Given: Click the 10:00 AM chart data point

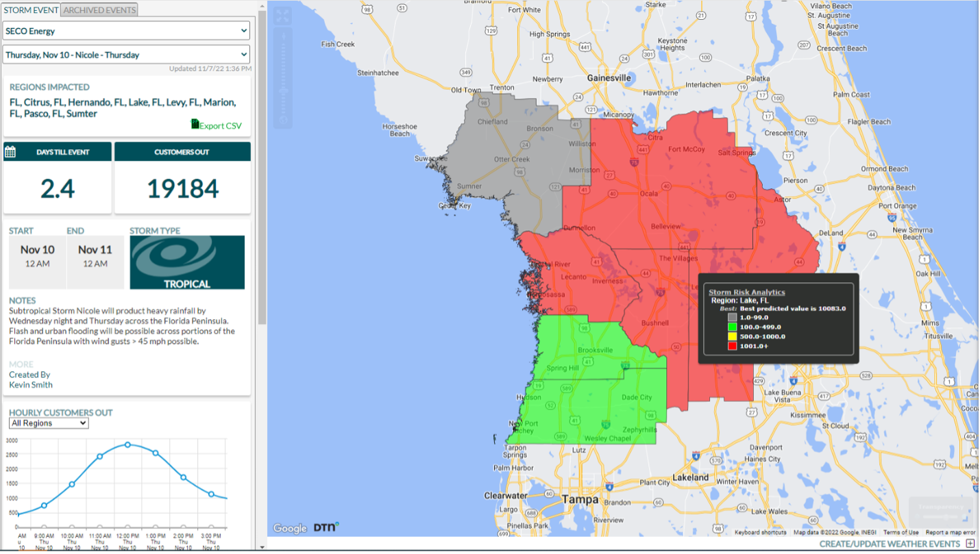Looking at the screenshot, I should (x=72, y=484).
